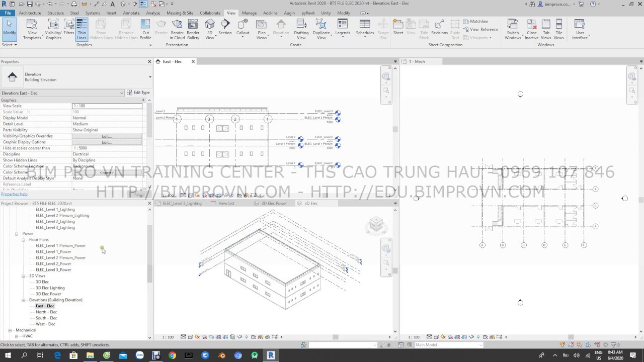Viewport: 644px width, 362px height.
Task: Switch to Annotate ribbon tab
Action: click(x=131, y=13)
